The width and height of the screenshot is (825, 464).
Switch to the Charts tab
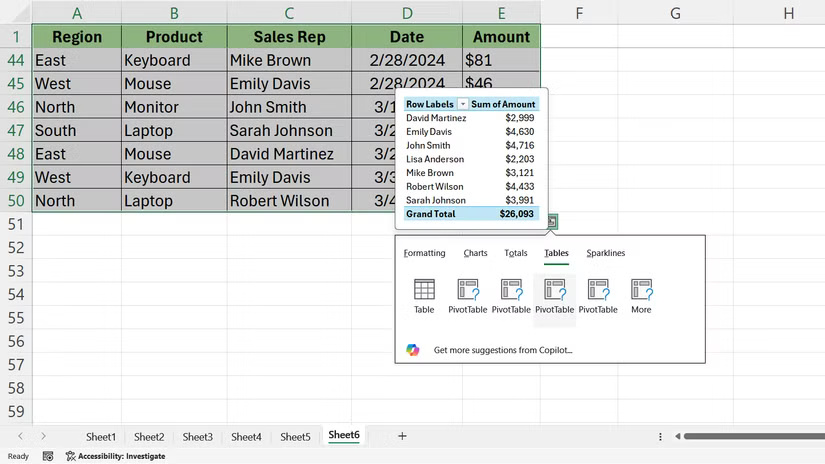(x=475, y=253)
